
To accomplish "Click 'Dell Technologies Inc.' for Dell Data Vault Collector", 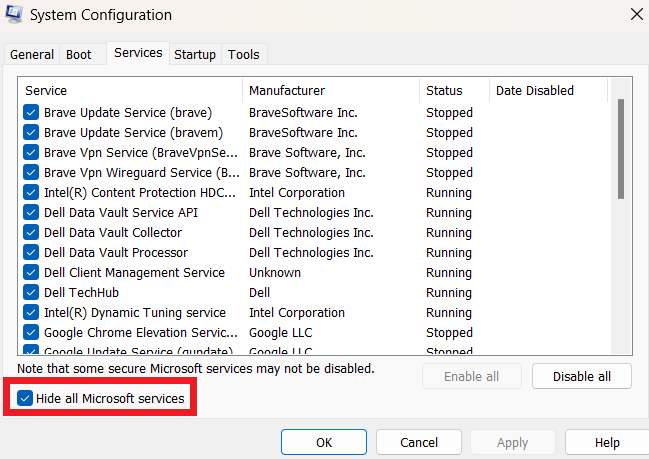I will 311,233.
